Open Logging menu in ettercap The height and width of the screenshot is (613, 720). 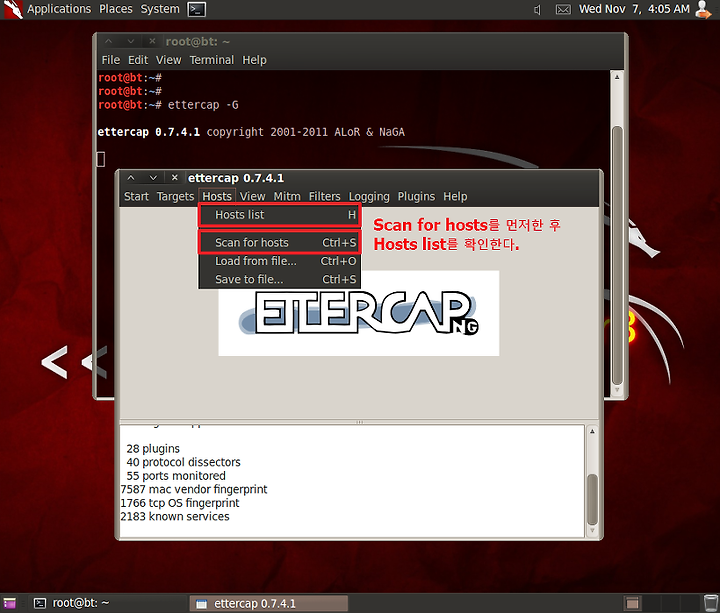click(369, 197)
